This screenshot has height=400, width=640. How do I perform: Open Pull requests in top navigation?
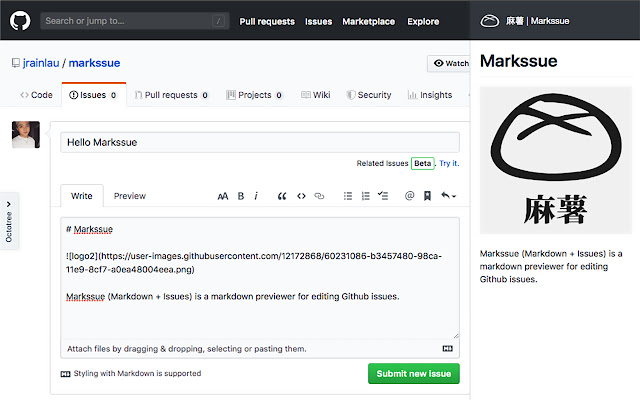click(267, 21)
